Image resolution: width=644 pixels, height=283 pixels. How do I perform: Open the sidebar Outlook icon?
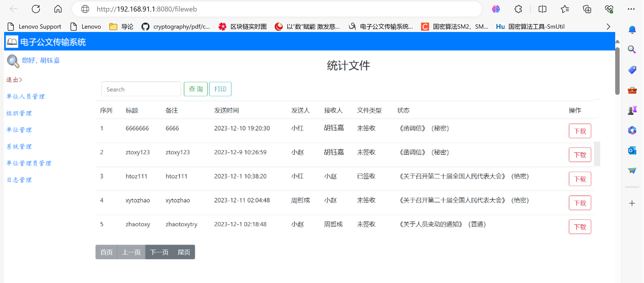(x=632, y=151)
